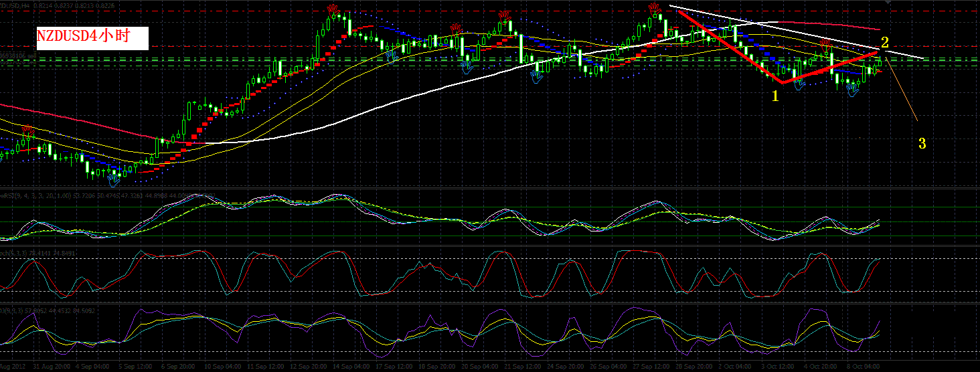Click the 6 Sep 20:00 time axis label
This screenshot has height=372, width=980.
178,366
